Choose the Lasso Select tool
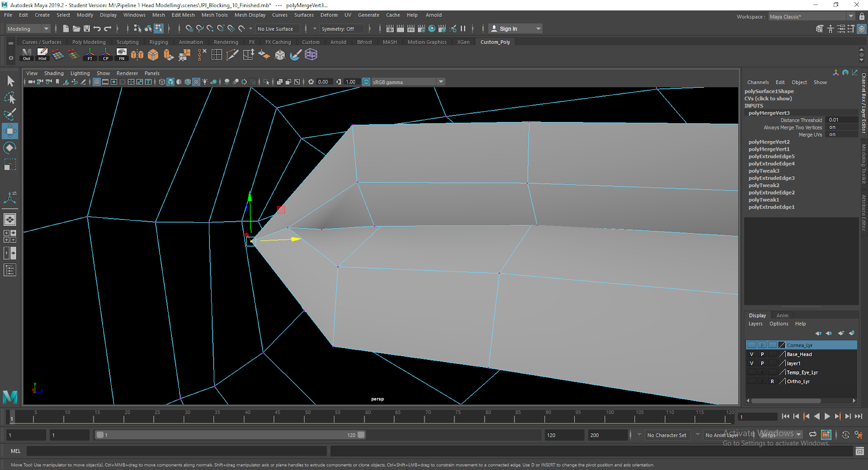 (x=10, y=98)
